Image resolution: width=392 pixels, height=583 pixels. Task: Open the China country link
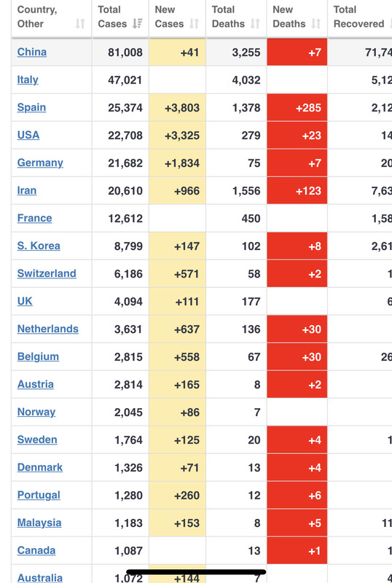[32, 52]
